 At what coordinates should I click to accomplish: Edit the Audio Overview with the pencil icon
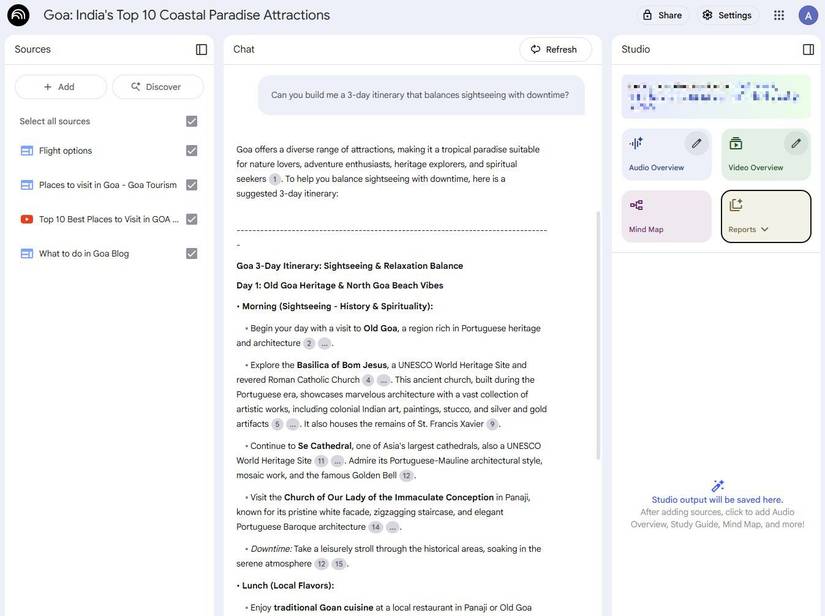[x=693, y=140]
